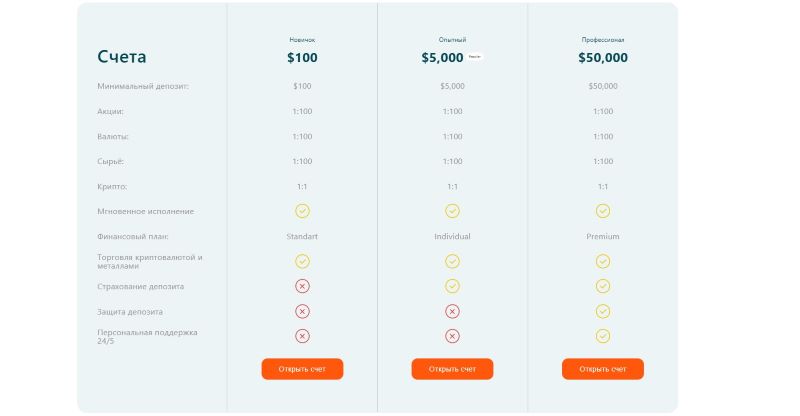Click the 'Счета' section title
The image size is (800, 416).
tap(122, 57)
